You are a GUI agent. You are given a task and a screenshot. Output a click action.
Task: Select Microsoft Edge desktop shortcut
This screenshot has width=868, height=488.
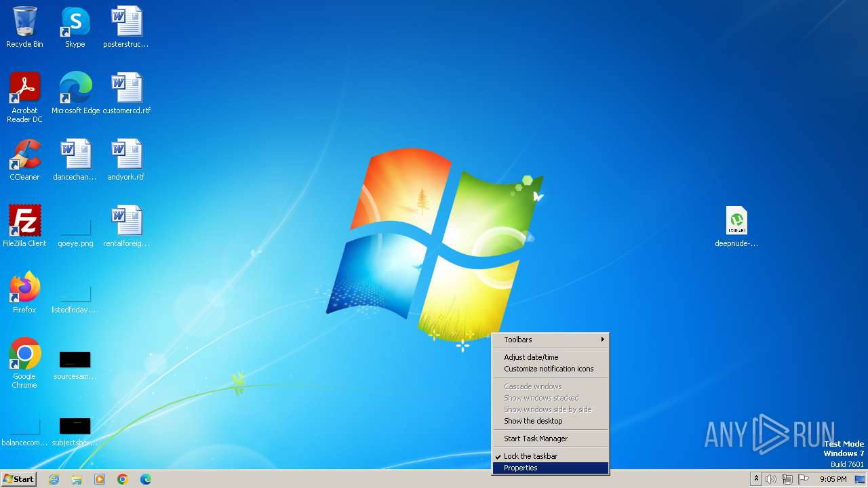75,93
